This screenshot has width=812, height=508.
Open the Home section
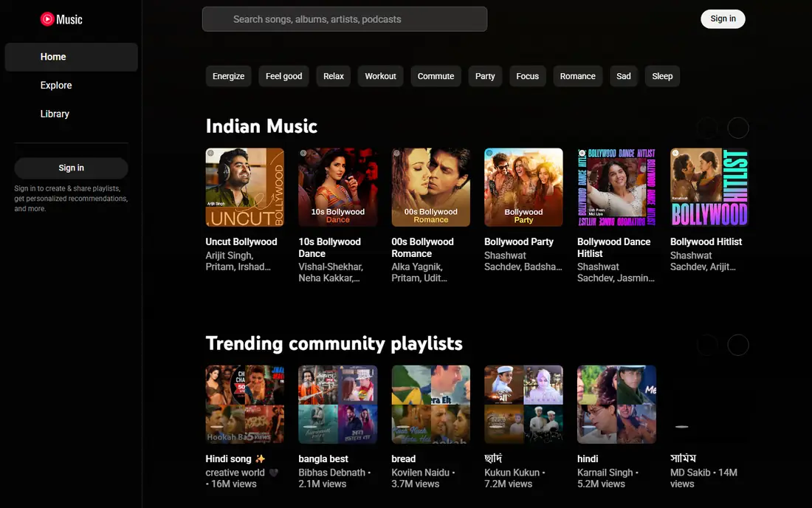pyautogui.click(x=71, y=57)
